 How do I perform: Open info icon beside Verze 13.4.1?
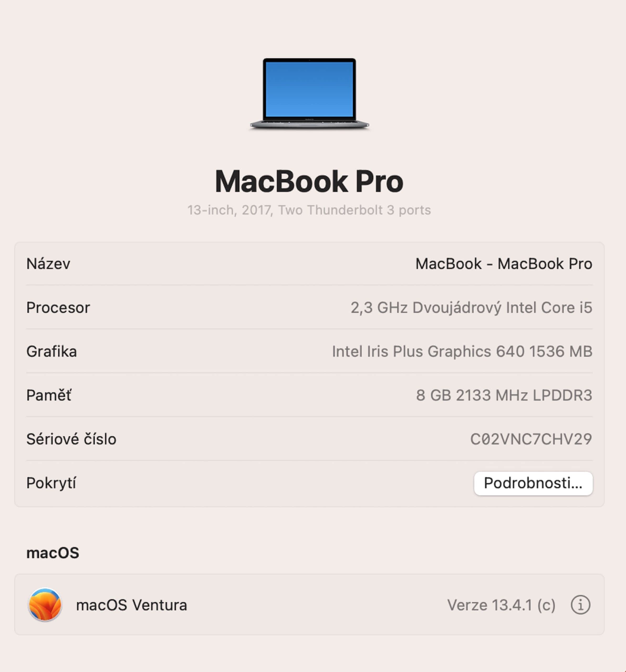tap(580, 605)
